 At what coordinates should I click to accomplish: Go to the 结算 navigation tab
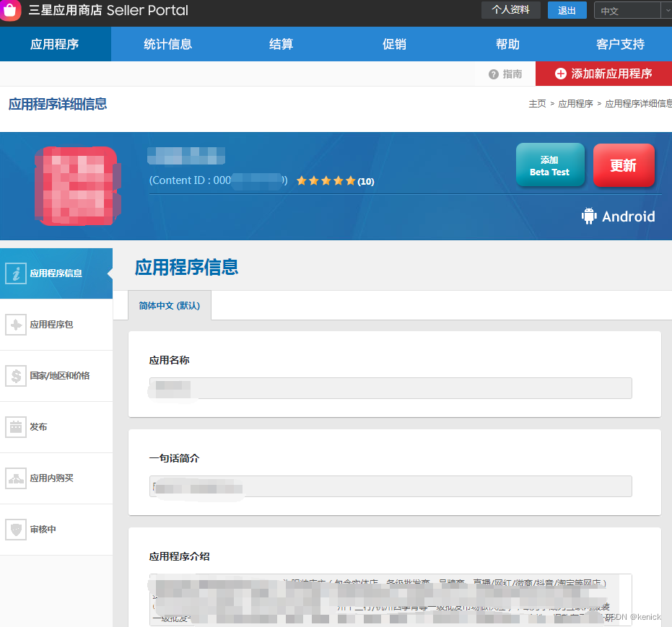pyautogui.click(x=282, y=44)
